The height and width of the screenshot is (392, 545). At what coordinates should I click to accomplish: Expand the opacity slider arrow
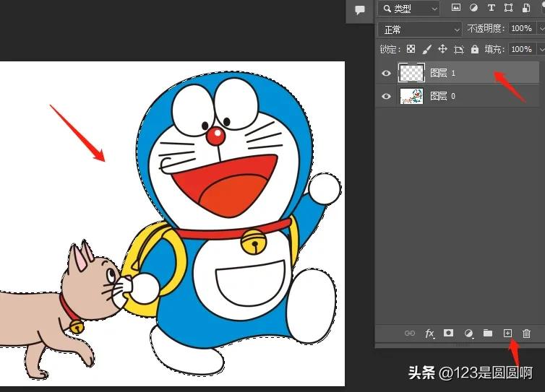[x=541, y=28]
